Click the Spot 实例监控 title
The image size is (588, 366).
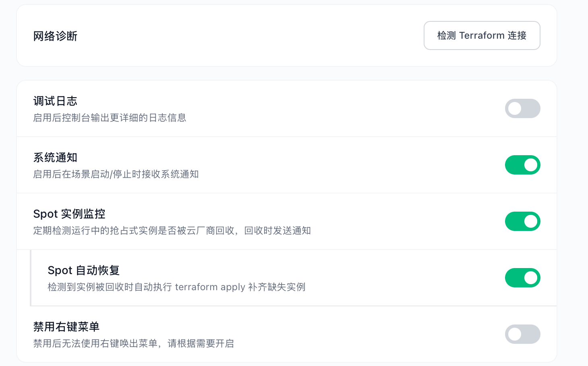coord(69,214)
